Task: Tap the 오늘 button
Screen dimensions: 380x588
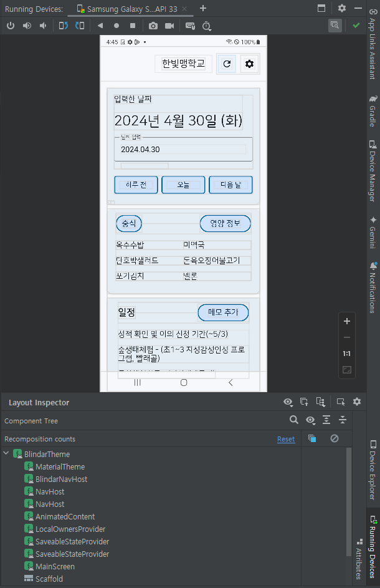Action: point(183,185)
